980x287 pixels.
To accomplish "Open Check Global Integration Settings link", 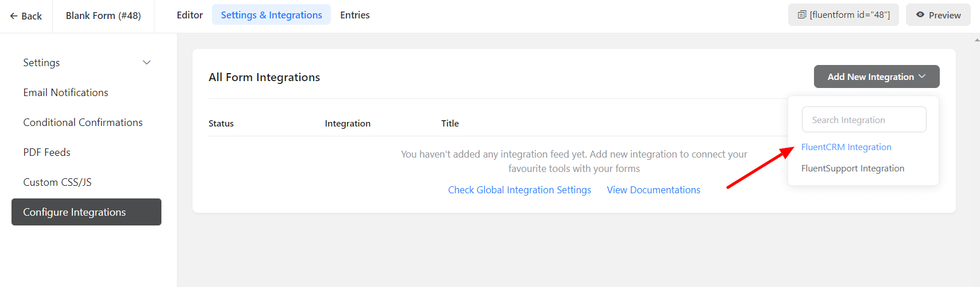I will pyautogui.click(x=519, y=190).
